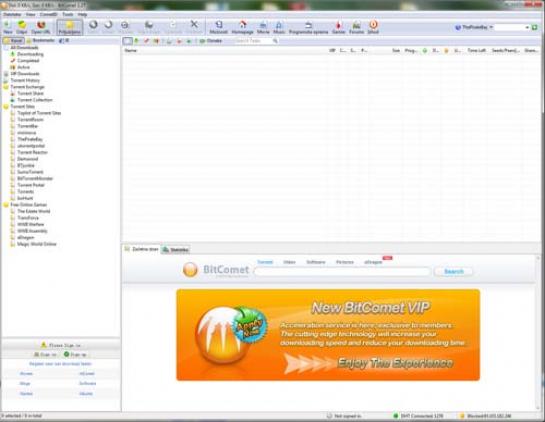This screenshot has height=422, width=545.
Task: Switch to the Bookmarks sidebar tab
Action: (41, 40)
